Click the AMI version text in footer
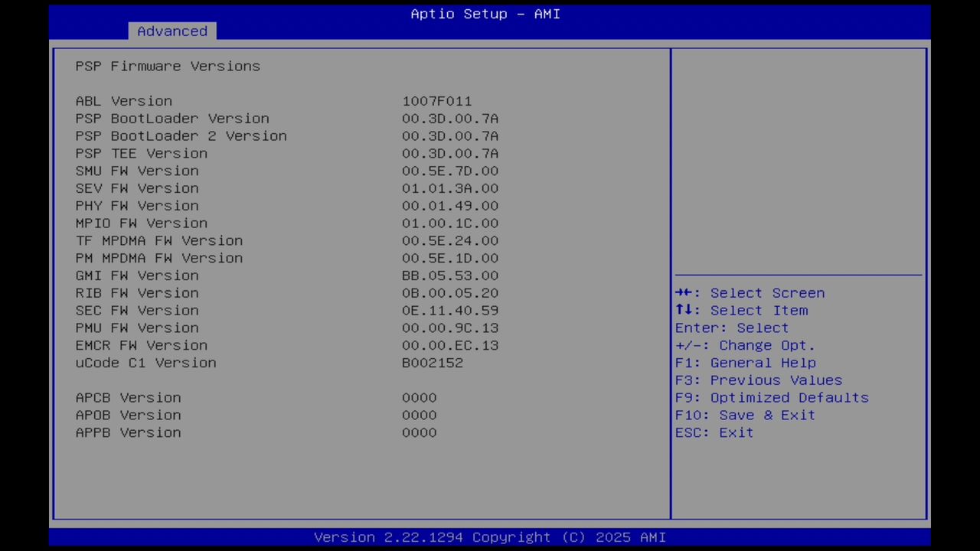This screenshot has height=551, width=980. tap(489, 536)
